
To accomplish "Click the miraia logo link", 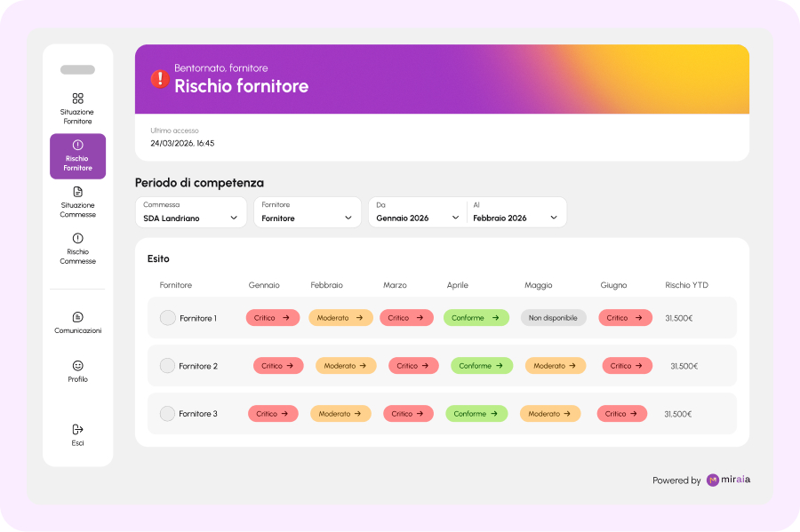I will click(x=728, y=480).
